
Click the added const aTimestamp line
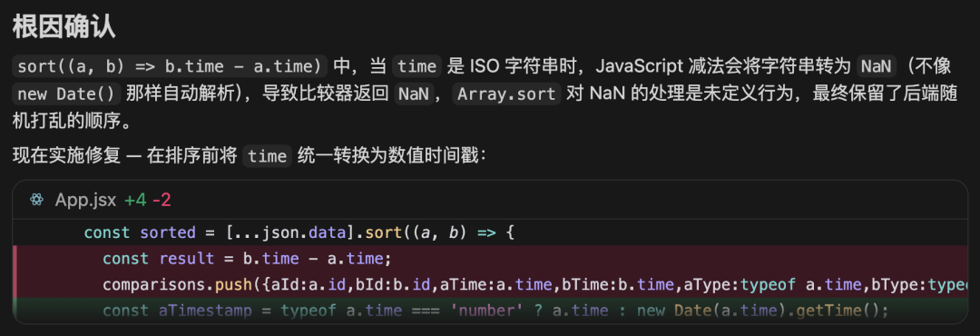pyautogui.click(x=490, y=311)
